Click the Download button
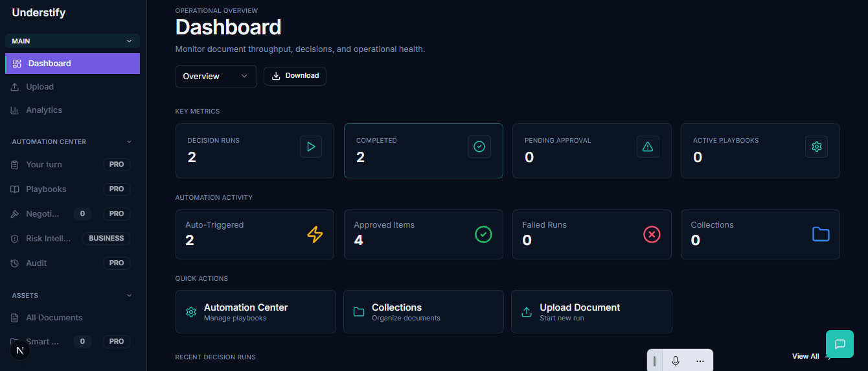Image resolution: width=868 pixels, height=371 pixels. point(295,76)
